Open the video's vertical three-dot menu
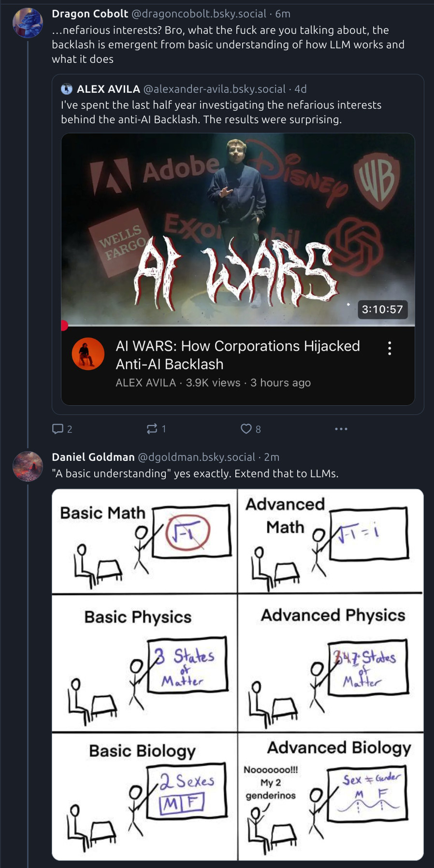 pos(390,348)
